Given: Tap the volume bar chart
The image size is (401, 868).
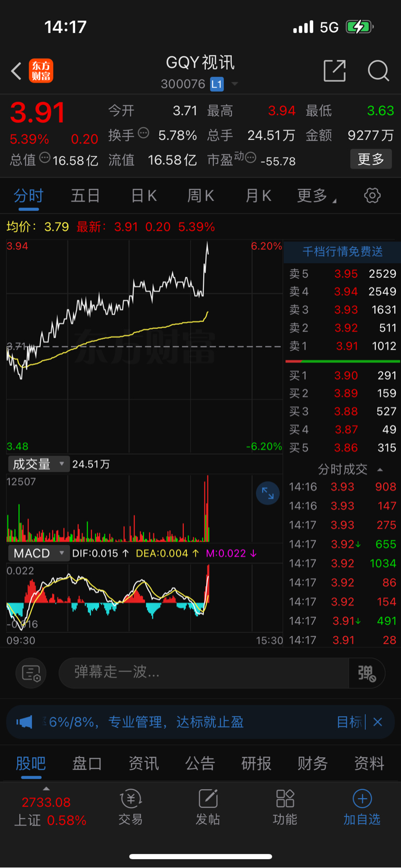Looking at the screenshot, I should pyautogui.click(x=144, y=508).
